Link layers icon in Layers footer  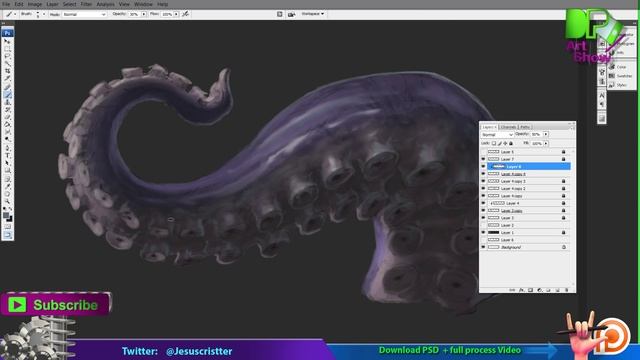click(x=512, y=290)
